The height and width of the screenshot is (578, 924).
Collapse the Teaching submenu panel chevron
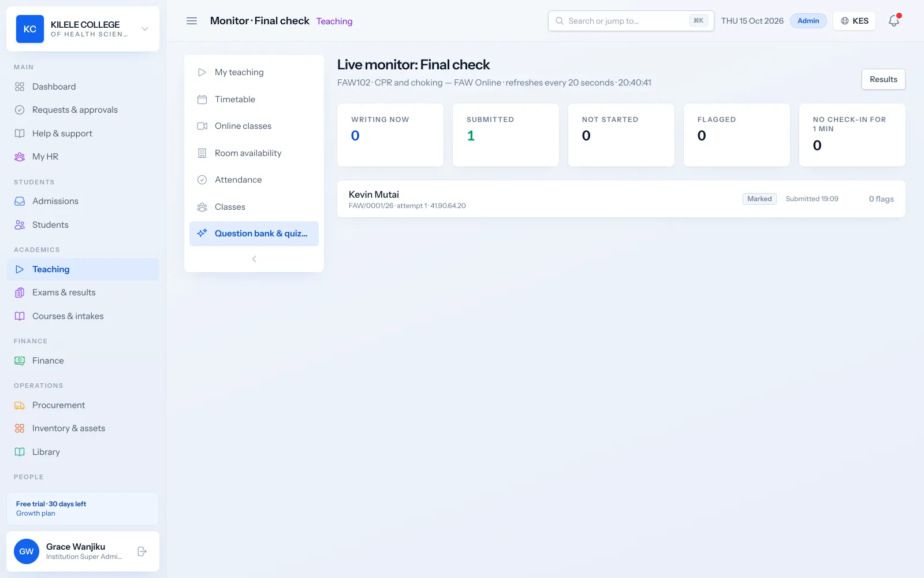coord(254,259)
